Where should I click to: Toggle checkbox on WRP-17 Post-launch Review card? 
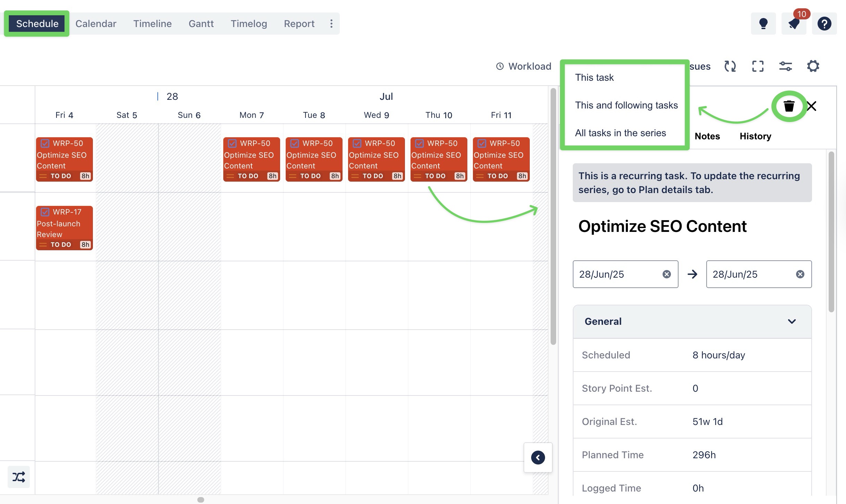tap(45, 212)
